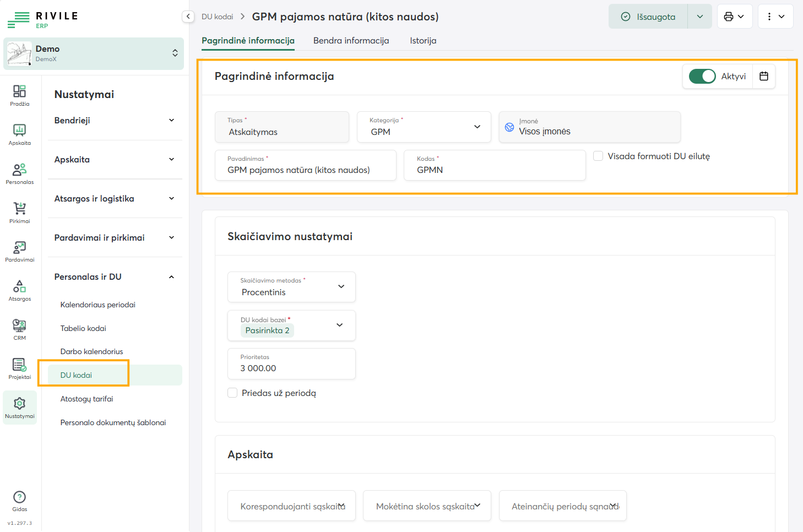Enable the Priedas už periodą checkbox

pos(232,393)
